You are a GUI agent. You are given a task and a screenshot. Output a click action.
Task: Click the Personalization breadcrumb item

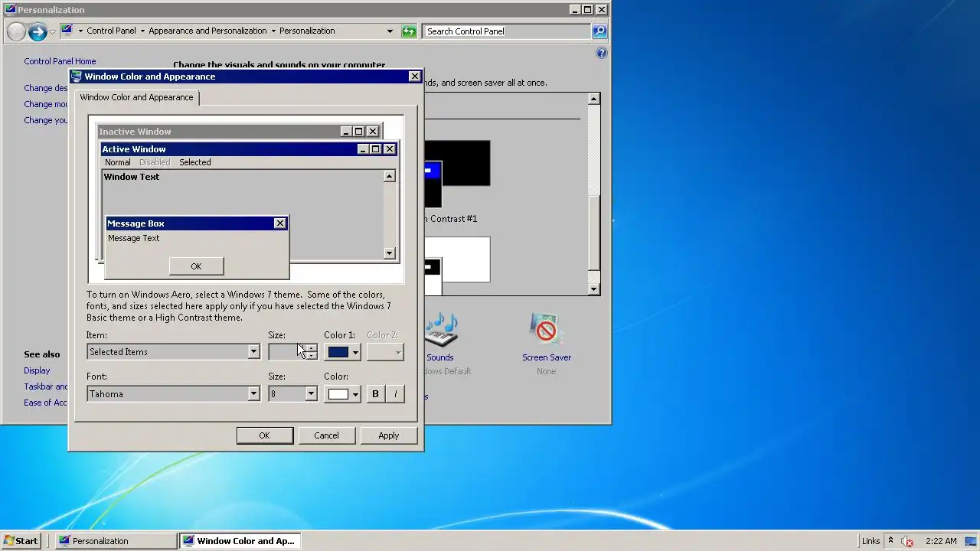pyautogui.click(x=307, y=31)
